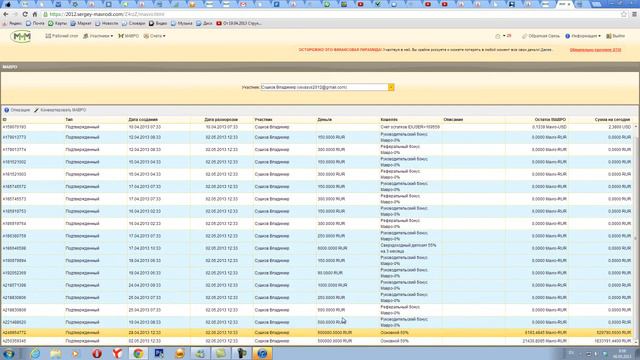Select the row with 6000.0000 RUR

318,248
